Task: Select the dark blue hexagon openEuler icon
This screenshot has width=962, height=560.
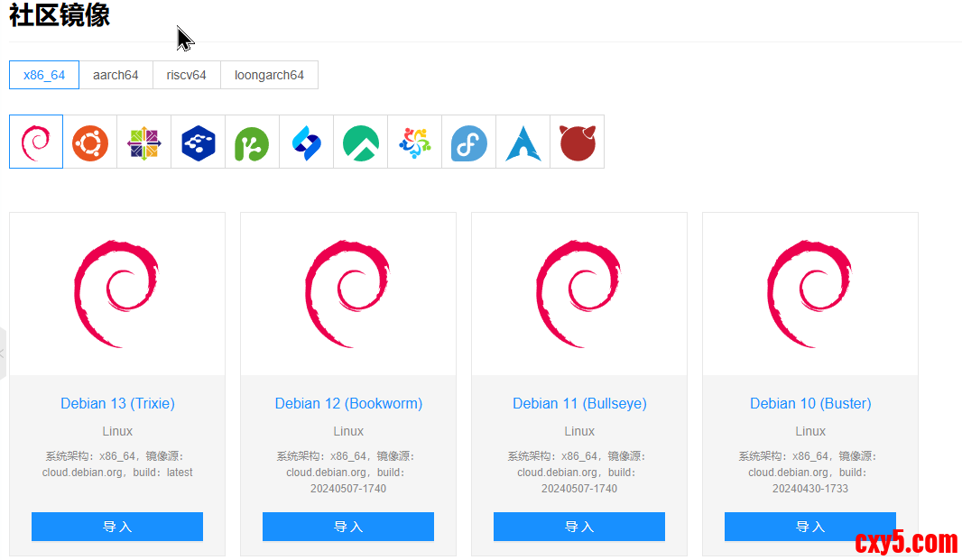Action: 199,142
